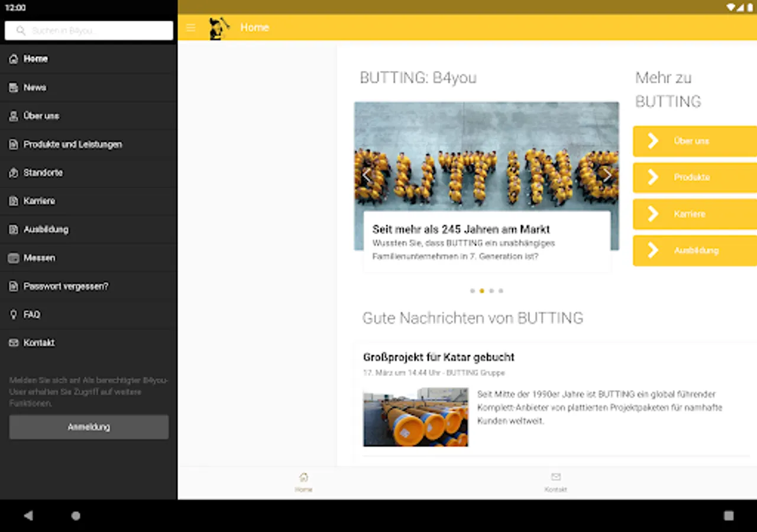The image size is (757, 532).
Task: Select 'Passwort vergessen?' entry
Action: point(89,286)
